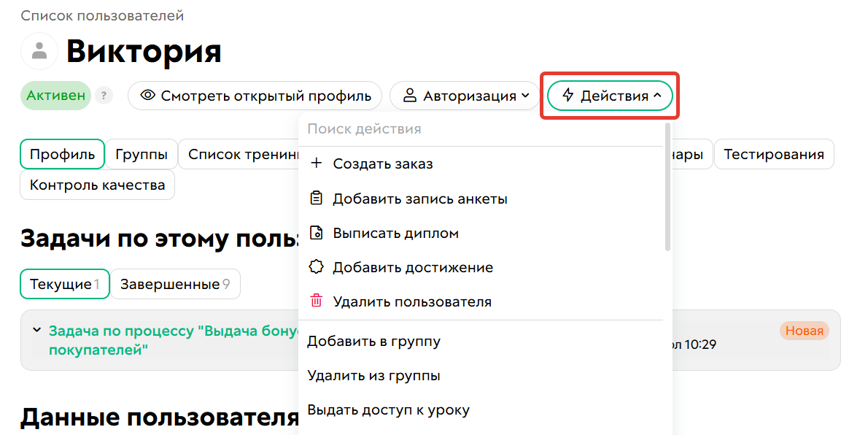Select Завершенные tasks filter
Viewport: 868px width, 435px height.
click(175, 284)
